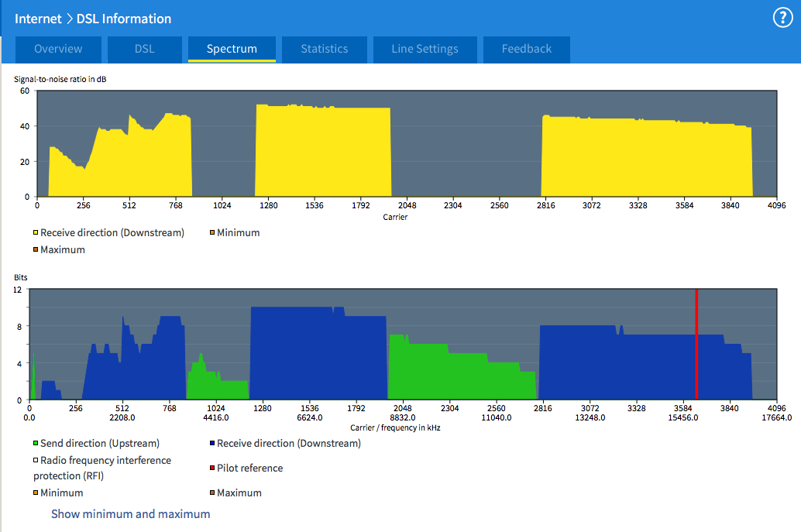Switch to the Overview tab
The image size is (801, 532).
(x=58, y=49)
